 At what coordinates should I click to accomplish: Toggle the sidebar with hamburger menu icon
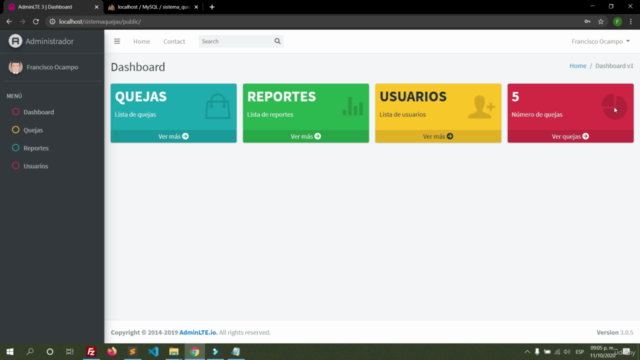[x=117, y=41]
